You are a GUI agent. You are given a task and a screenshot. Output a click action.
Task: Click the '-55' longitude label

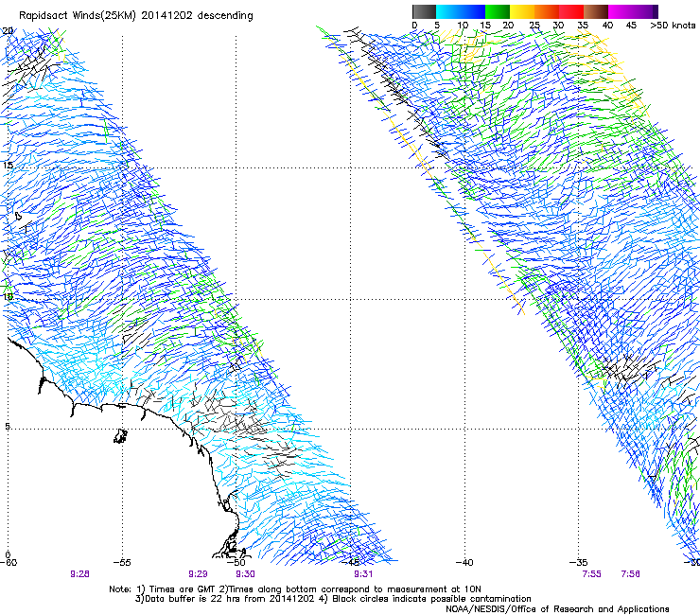pyautogui.click(x=122, y=562)
